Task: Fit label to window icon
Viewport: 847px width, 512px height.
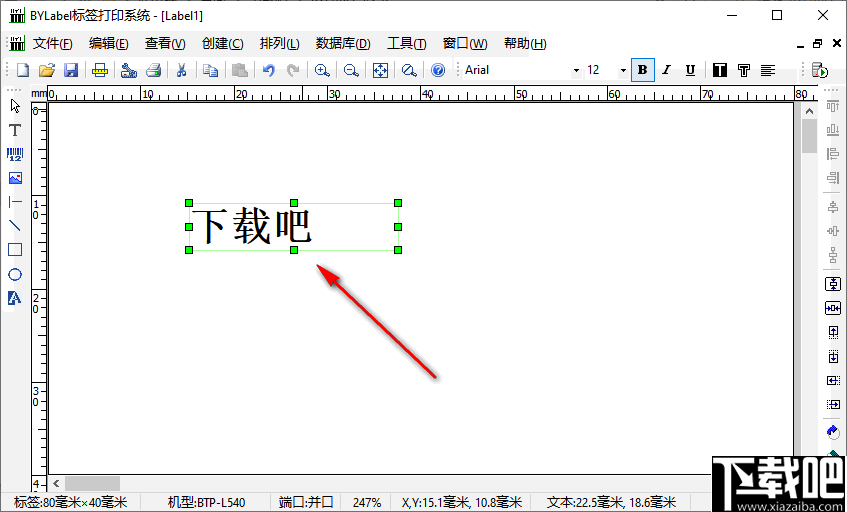Action: tap(381, 70)
